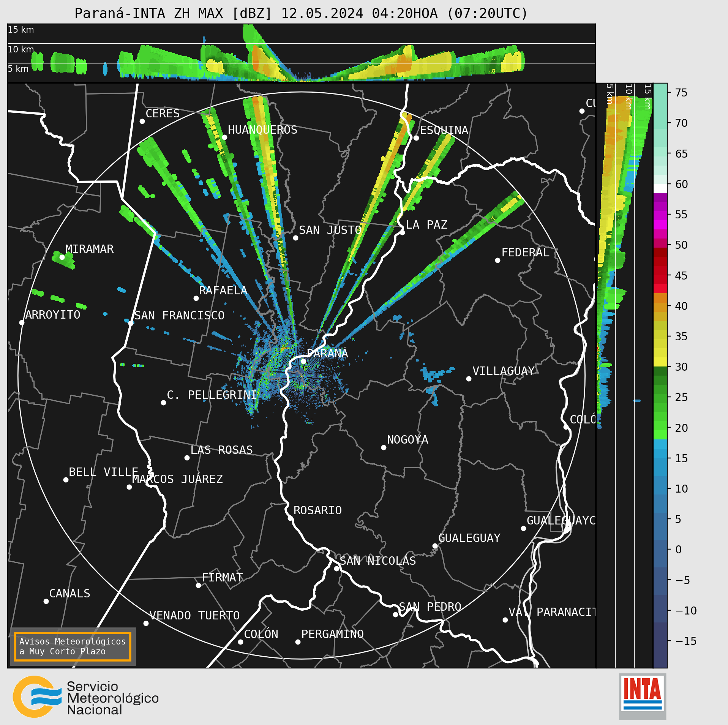Click the green radar echo over MIRAMAR
The image size is (728, 725).
click(x=63, y=260)
